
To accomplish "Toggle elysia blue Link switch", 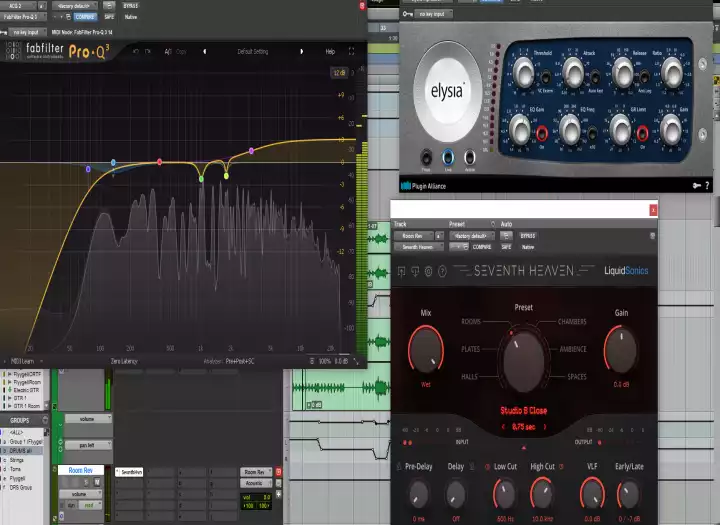I will (448, 158).
